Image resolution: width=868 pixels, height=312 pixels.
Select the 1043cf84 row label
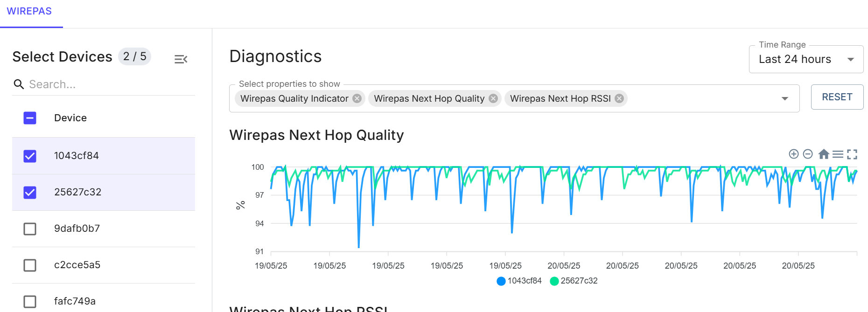[77, 156]
